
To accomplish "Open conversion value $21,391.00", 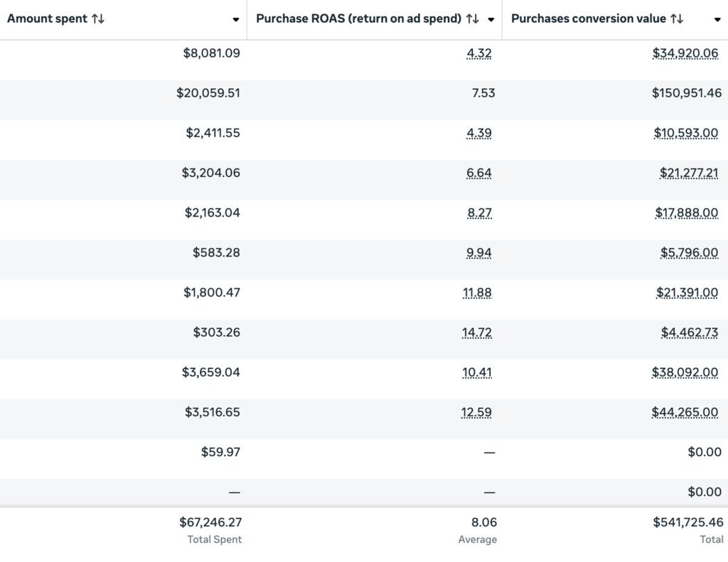I will [x=687, y=293].
